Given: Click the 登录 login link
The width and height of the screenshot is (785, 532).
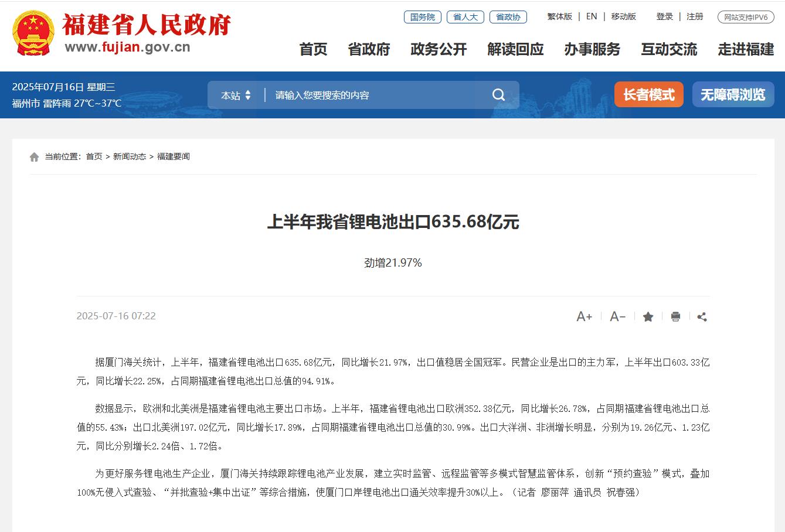Looking at the screenshot, I should (x=665, y=16).
